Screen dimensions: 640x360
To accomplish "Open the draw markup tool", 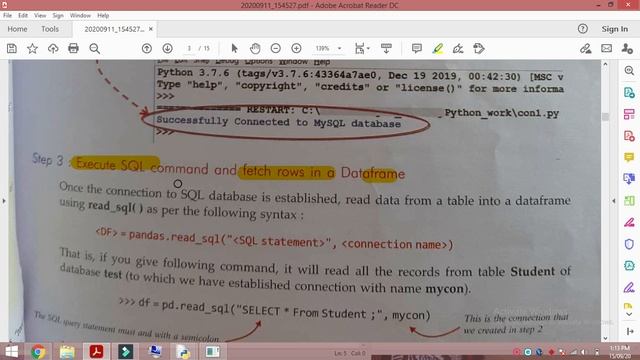I will click(458, 49).
